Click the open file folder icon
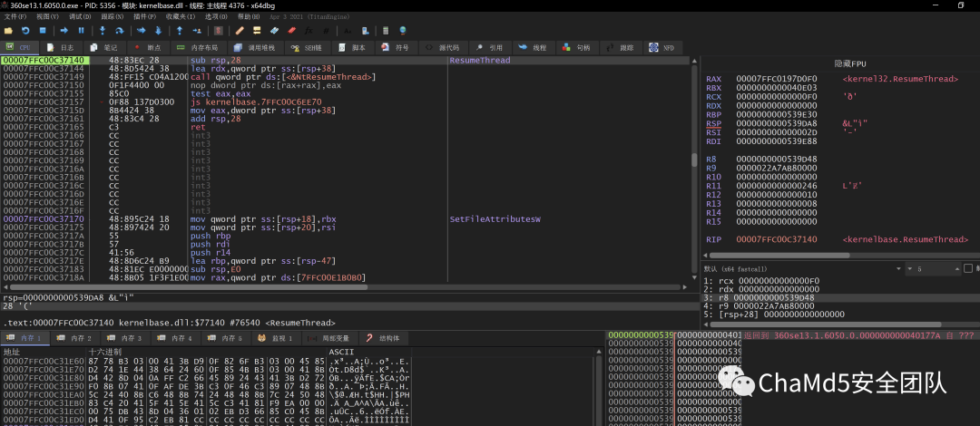 (x=9, y=30)
